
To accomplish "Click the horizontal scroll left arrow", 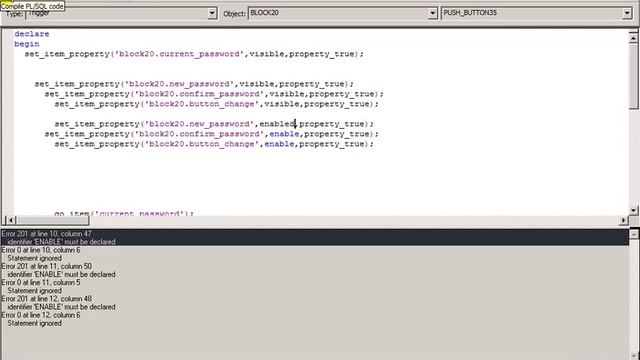I will tap(11, 220).
